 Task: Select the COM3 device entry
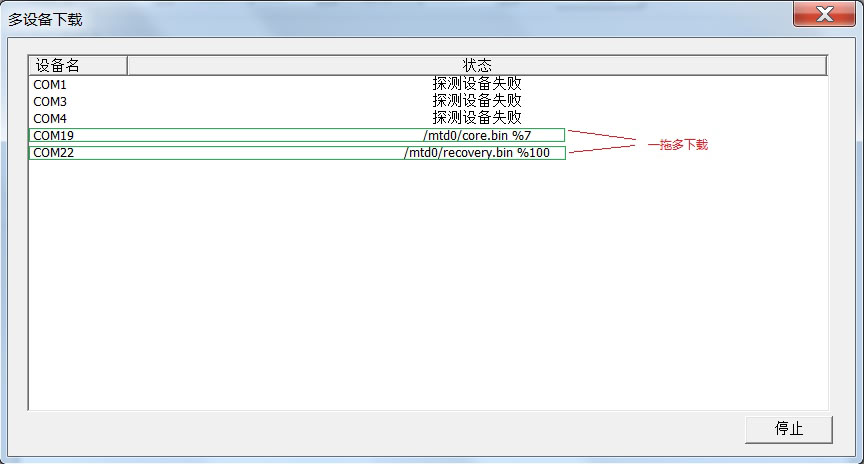pyautogui.click(x=50, y=101)
